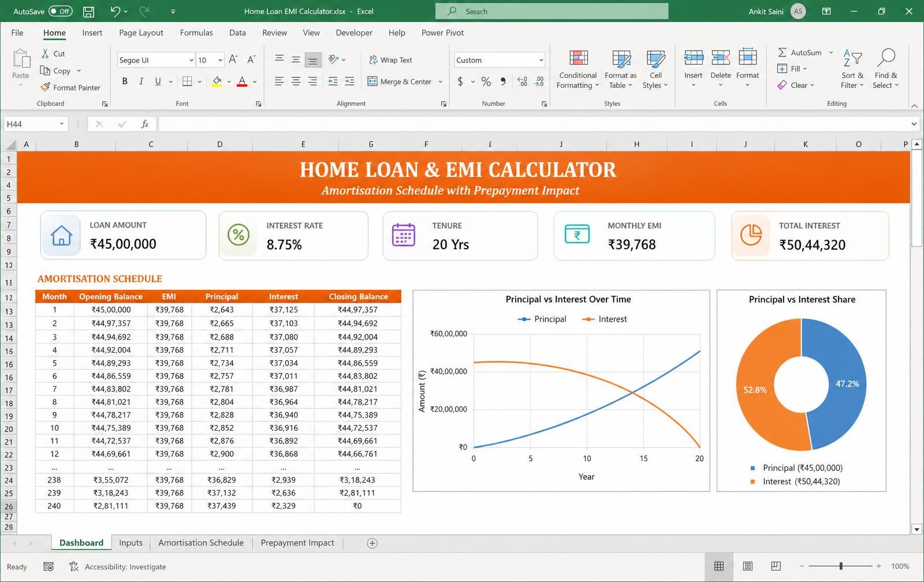Click the Undo arrow icon
Viewport: 924px width, 582px height.
(115, 11)
